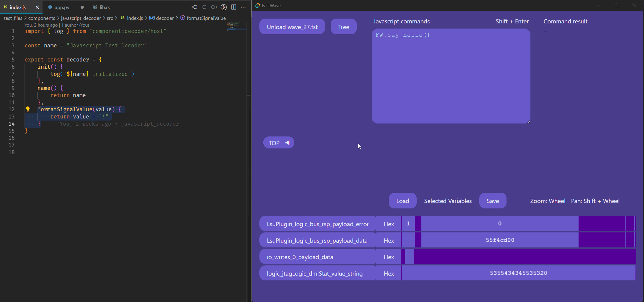Open next change navigation icon in editor toolbar

(214, 7)
